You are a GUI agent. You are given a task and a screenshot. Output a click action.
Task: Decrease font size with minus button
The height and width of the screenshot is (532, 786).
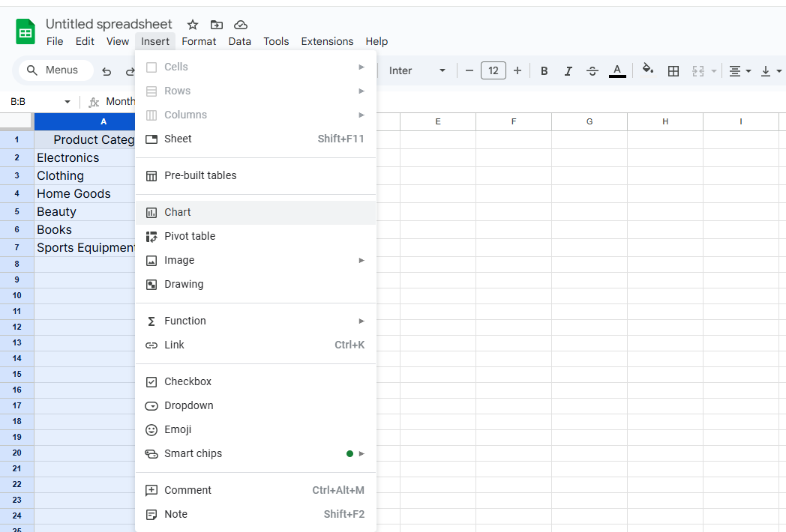point(469,70)
